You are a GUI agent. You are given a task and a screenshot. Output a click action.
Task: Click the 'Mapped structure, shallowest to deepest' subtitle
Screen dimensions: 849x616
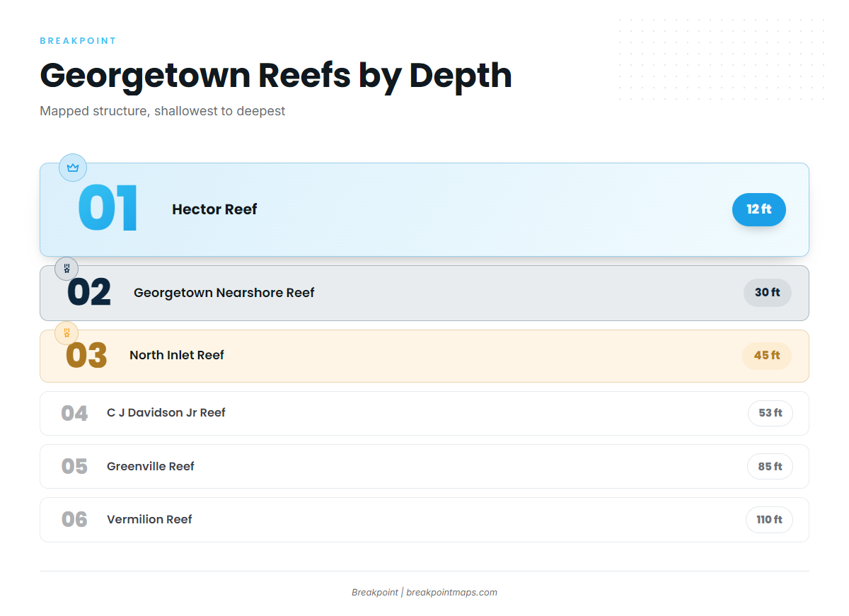[x=163, y=111]
